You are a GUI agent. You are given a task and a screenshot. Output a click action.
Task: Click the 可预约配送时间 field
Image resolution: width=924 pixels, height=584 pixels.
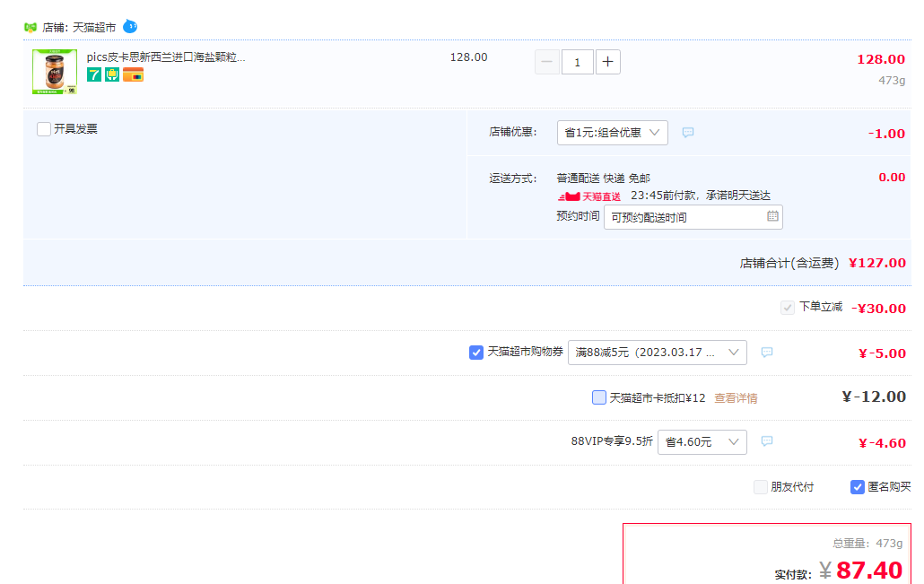(x=693, y=217)
